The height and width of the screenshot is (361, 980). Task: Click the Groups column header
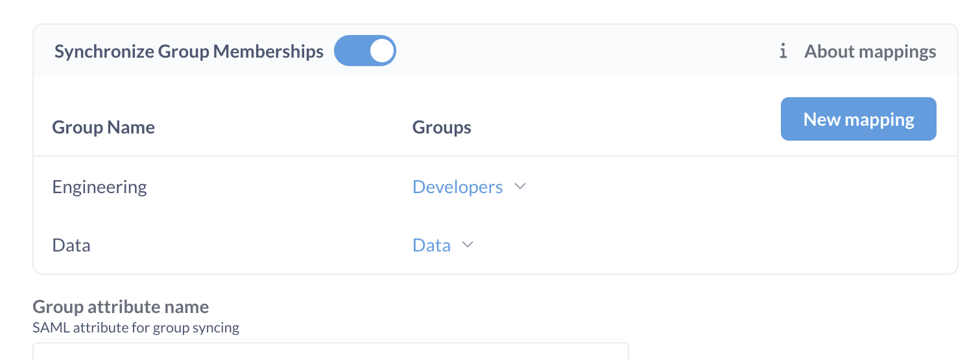pyautogui.click(x=441, y=127)
